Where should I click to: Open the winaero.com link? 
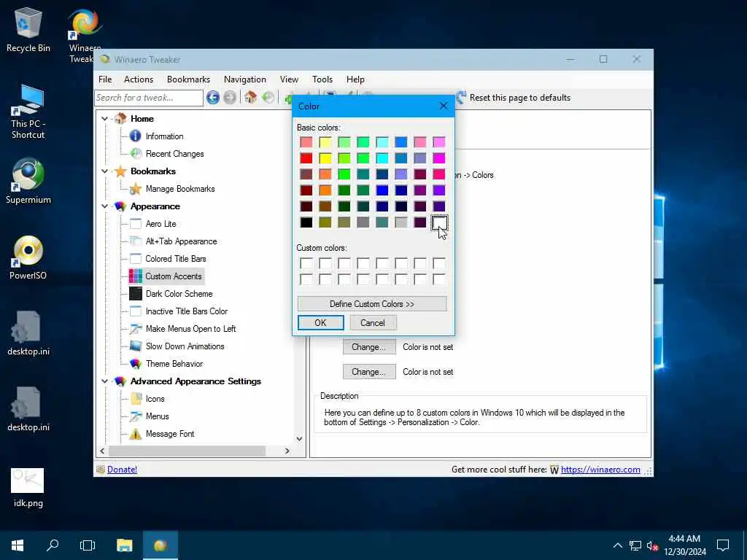tap(600, 470)
